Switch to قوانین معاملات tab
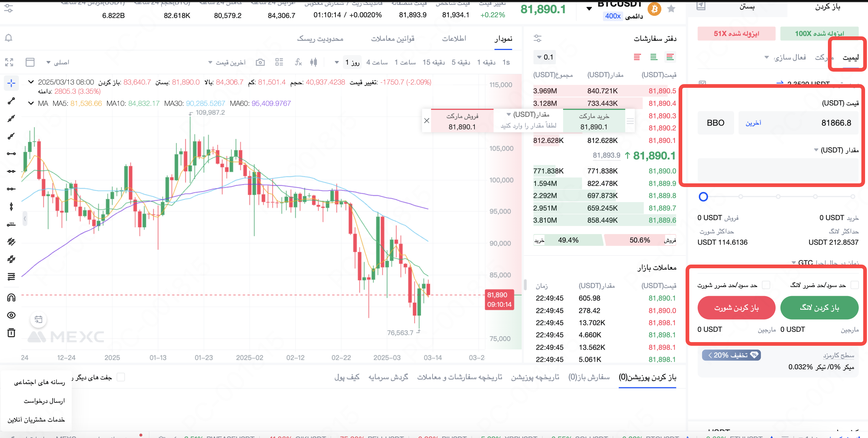Screen dimensions: 868x438 (393, 38)
